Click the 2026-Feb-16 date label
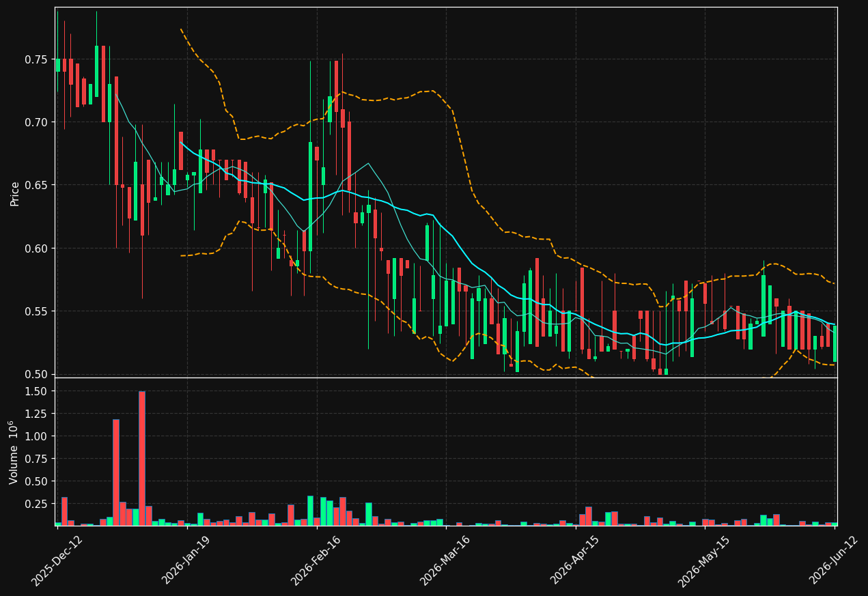 tap(317, 560)
